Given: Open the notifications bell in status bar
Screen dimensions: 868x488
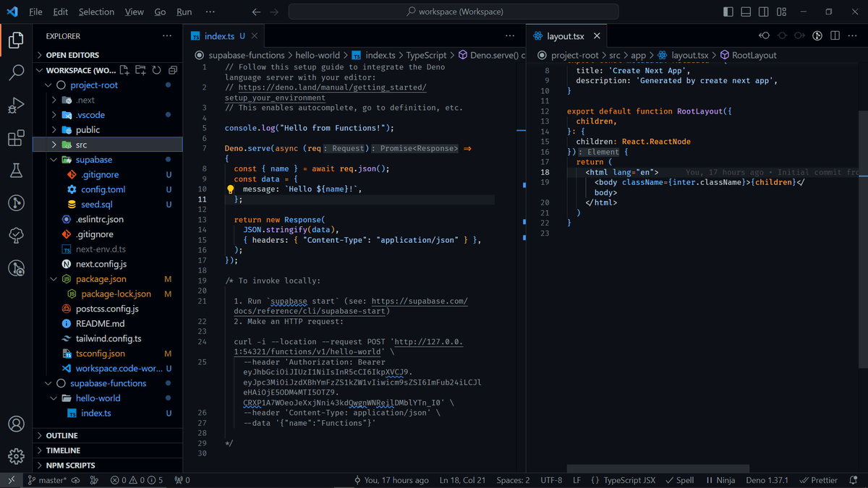Looking at the screenshot, I should pyautogui.click(x=854, y=480).
